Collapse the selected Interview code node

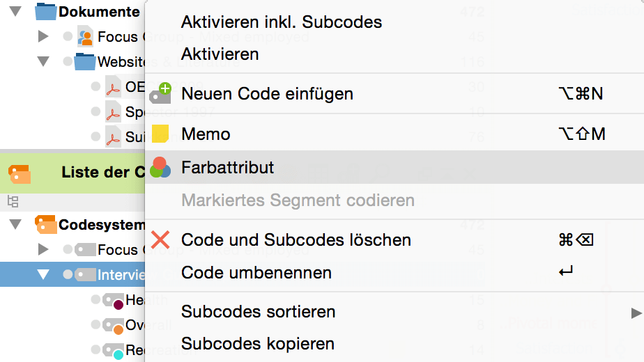(x=43, y=274)
